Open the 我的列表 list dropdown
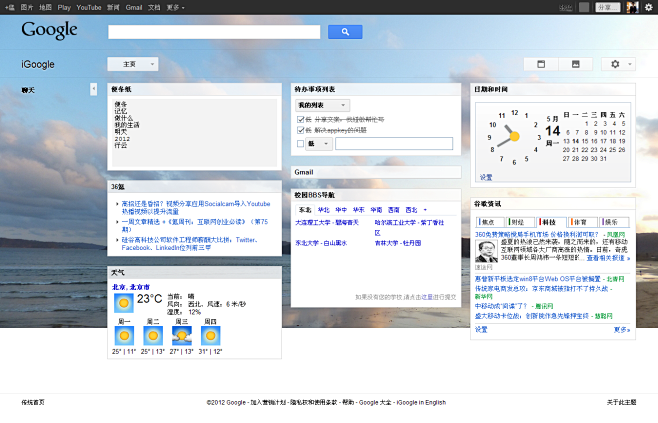658x423 pixels. 321,105
